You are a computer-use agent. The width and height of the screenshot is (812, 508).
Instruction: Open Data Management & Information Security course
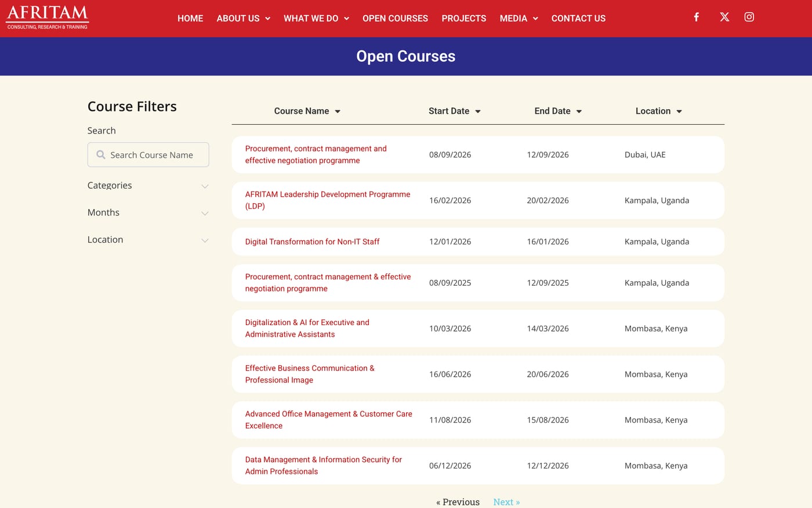click(x=324, y=466)
